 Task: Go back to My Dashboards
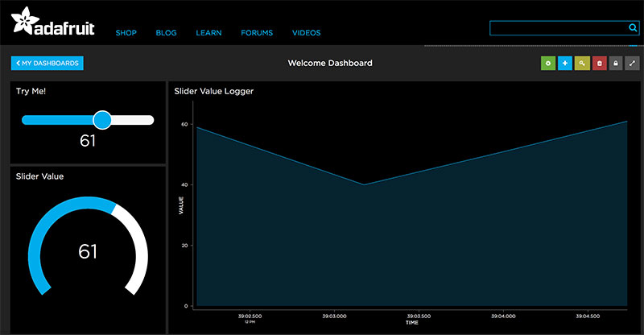pyautogui.click(x=47, y=63)
